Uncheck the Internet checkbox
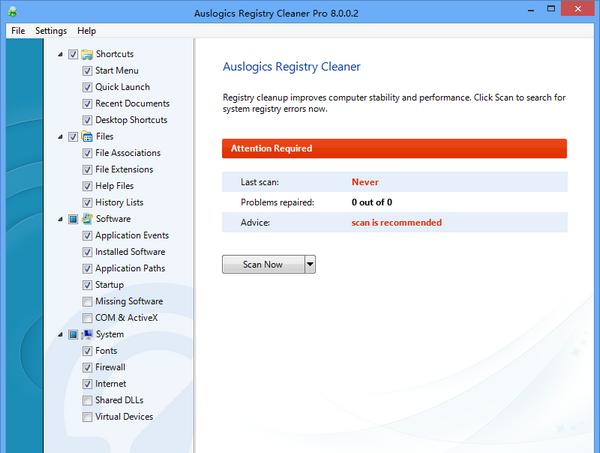Viewport: 600px width, 453px height. click(x=87, y=384)
